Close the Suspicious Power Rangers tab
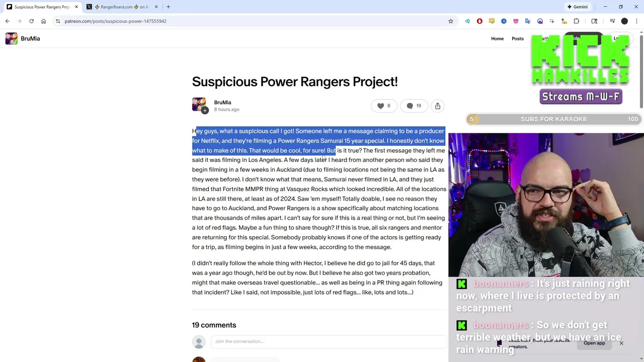 pos(76,7)
